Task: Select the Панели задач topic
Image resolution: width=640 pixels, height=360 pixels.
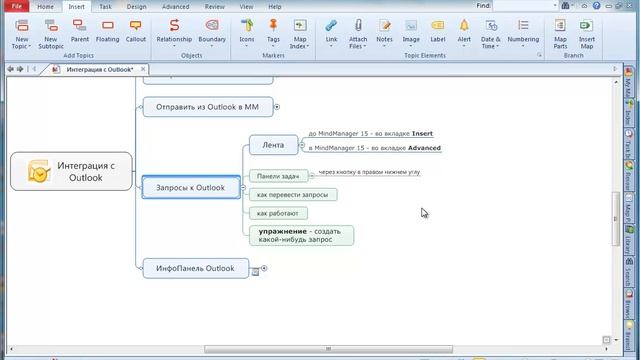Action: [278, 176]
